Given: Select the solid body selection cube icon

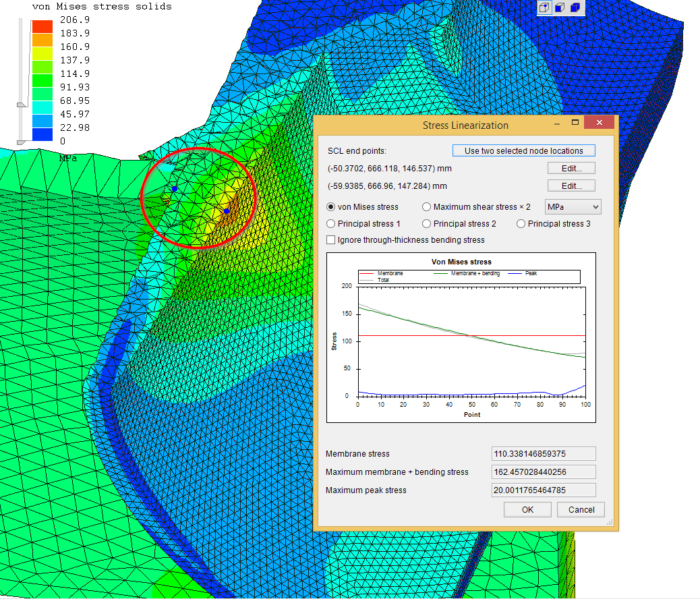Looking at the screenshot, I should (575, 7).
